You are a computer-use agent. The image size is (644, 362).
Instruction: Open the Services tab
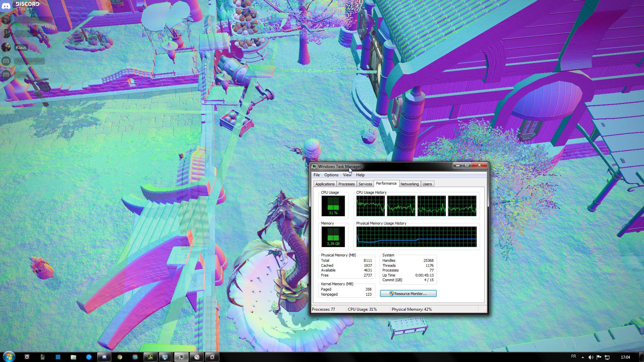coord(365,184)
